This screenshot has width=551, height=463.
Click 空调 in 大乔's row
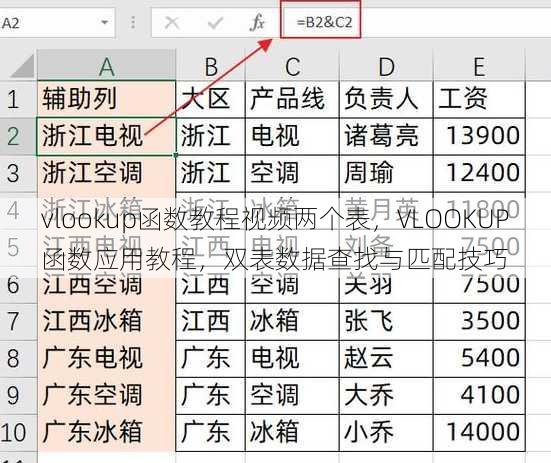pos(292,396)
